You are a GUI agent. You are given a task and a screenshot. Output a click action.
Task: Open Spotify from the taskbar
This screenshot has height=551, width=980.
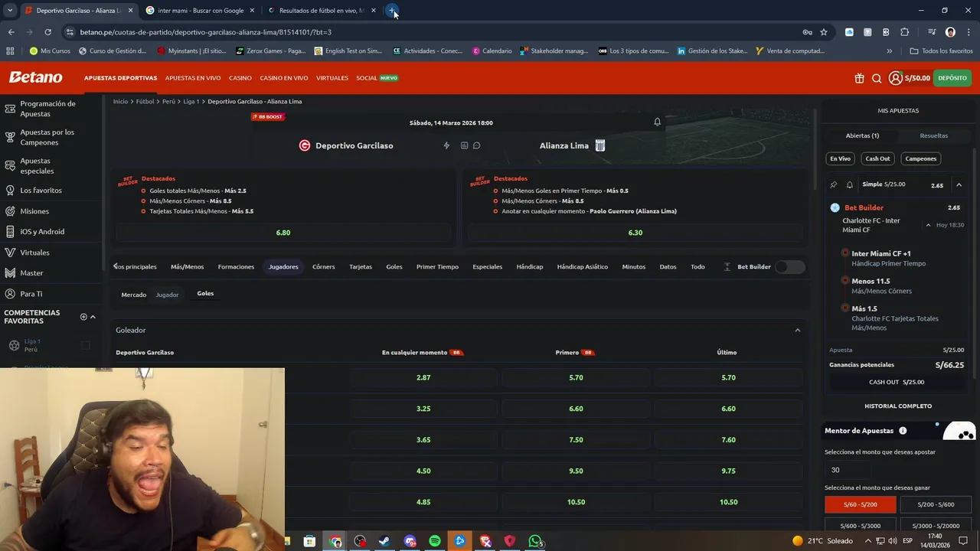[x=435, y=541]
